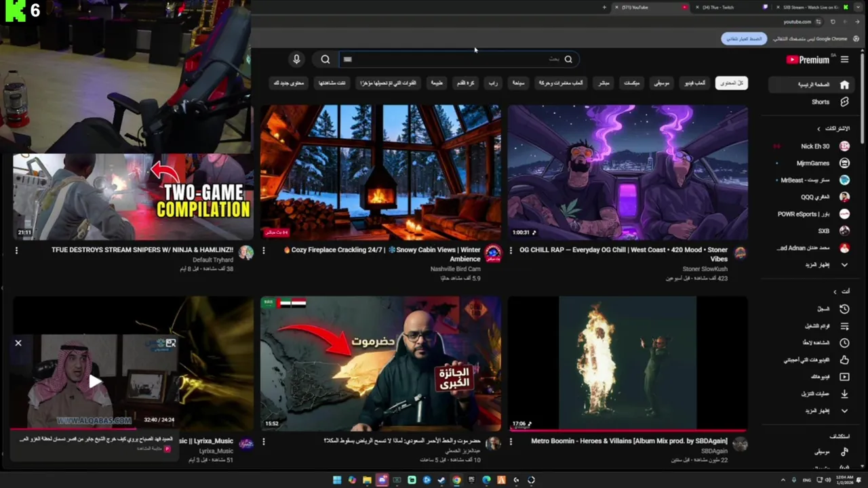Expand the Subscriptions section header chevron
Image resolution: width=868 pixels, height=488 pixels.
pos(818,128)
